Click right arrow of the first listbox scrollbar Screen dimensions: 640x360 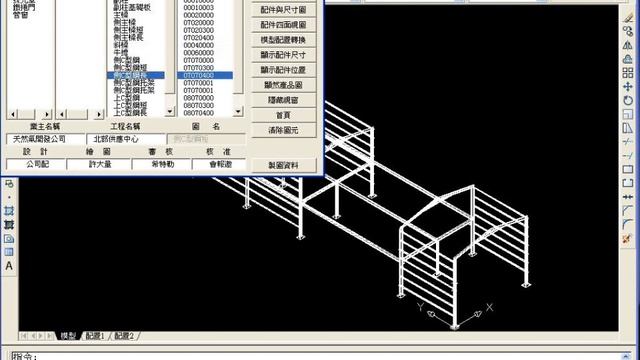47,114
